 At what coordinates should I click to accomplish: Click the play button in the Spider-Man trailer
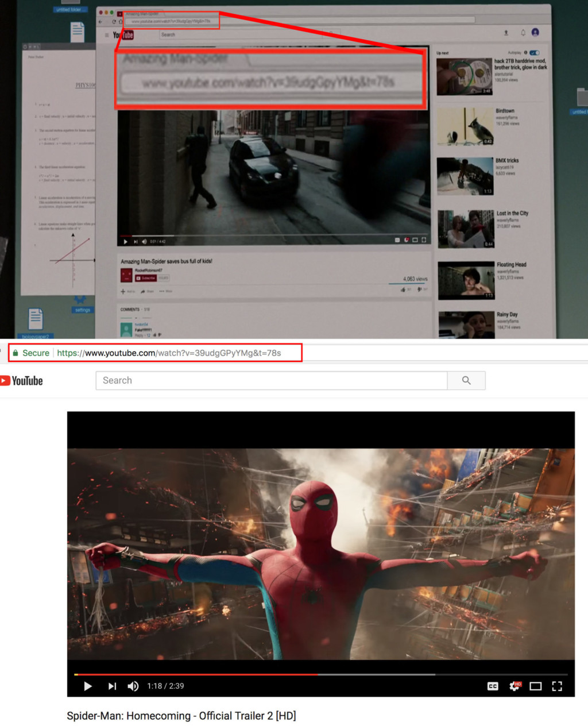88,686
